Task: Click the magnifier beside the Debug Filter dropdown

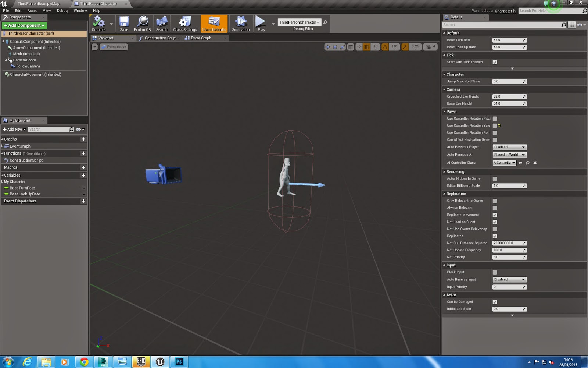Action: pyautogui.click(x=325, y=22)
